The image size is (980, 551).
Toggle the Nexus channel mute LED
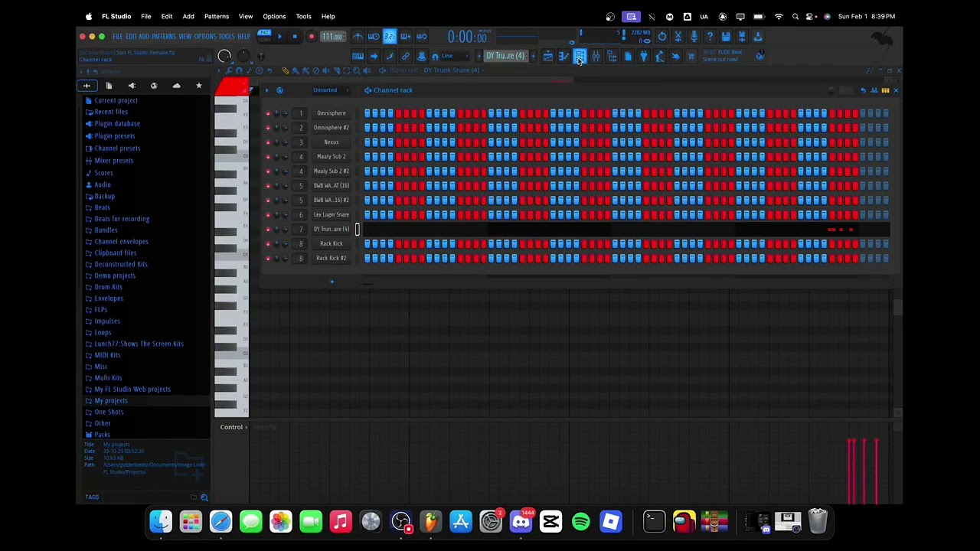[x=268, y=142]
